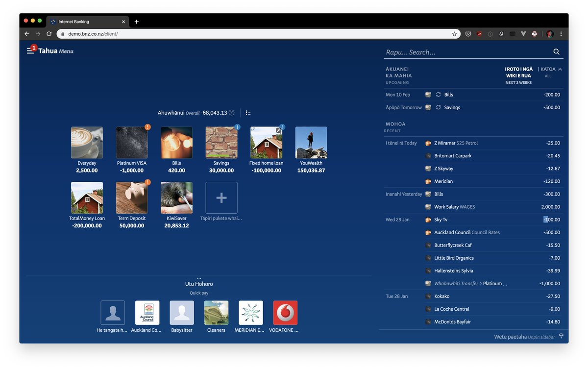Select the Katoa All upcoming filter
Image resolution: width=588 pixels, height=369 pixels.
tap(548, 72)
